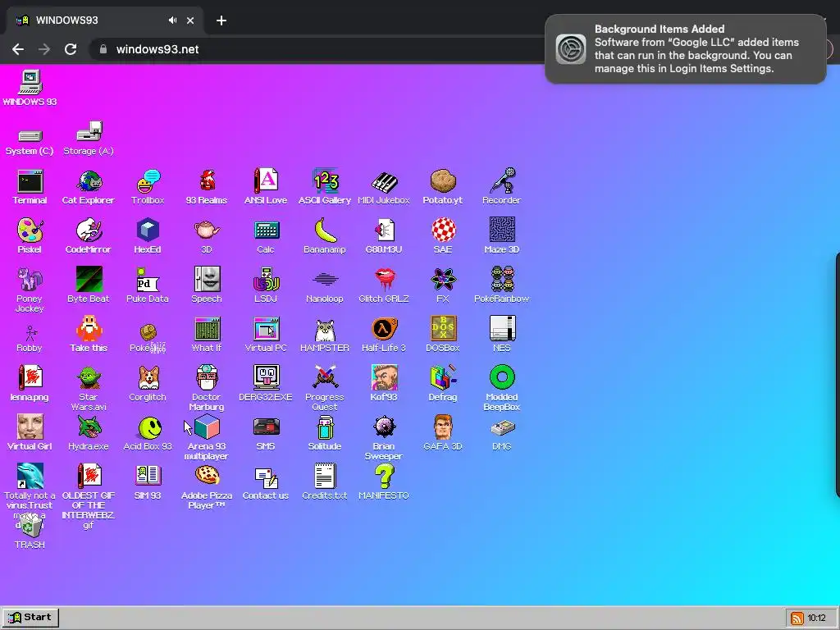Launch the Robby stick figure icon

[30, 333]
